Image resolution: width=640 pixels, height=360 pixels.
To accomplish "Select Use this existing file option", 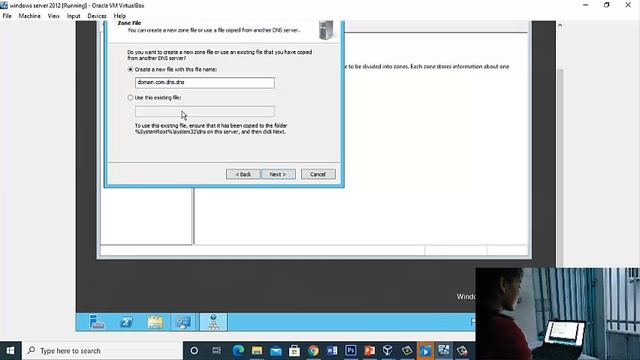I will (x=130, y=98).
